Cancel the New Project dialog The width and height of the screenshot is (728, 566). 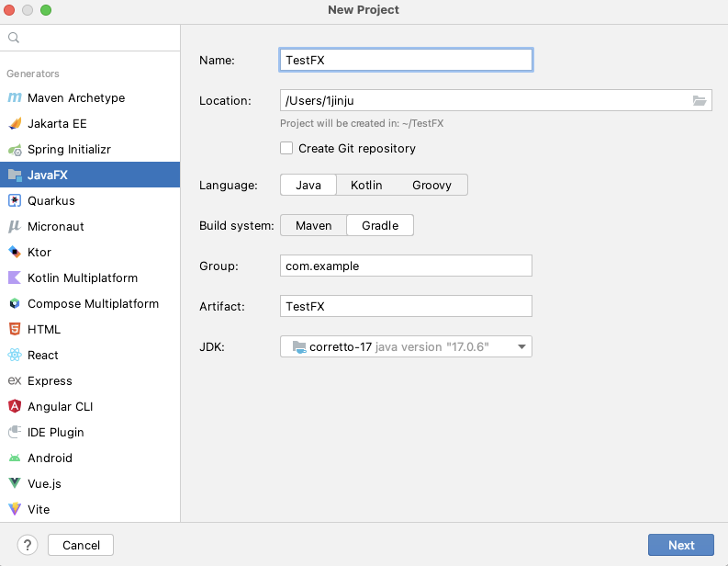81,545
